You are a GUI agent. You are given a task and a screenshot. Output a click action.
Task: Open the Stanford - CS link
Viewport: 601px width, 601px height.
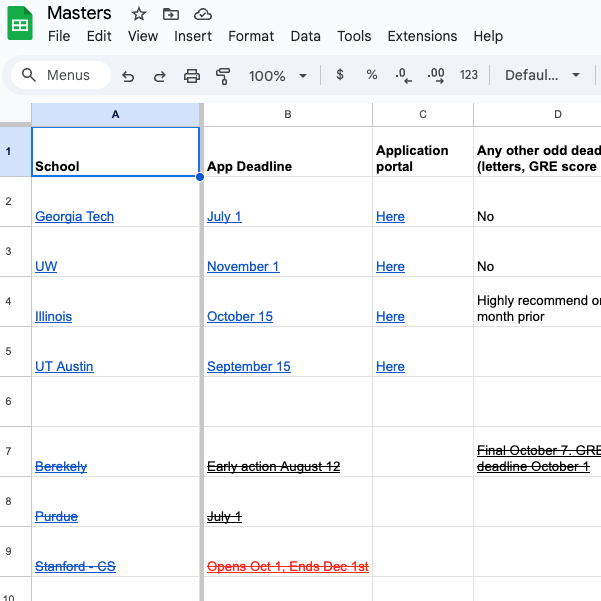tap(75, 567)
